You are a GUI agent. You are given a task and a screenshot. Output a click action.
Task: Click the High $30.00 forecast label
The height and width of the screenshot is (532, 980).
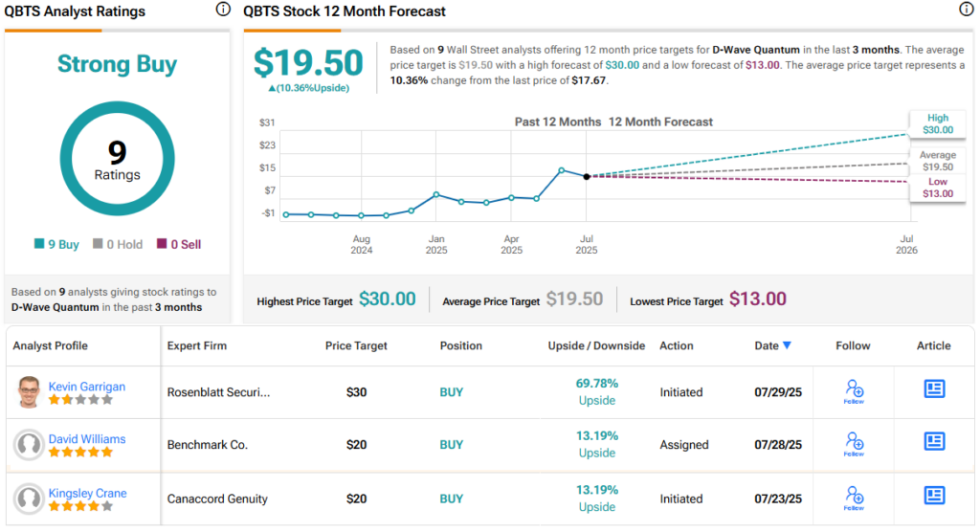(x=937, y=123)
